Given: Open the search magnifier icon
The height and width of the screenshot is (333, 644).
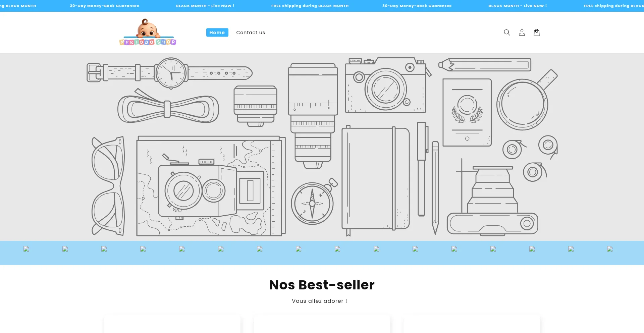Looking at the screenshot, I should (x=507, y=33).
